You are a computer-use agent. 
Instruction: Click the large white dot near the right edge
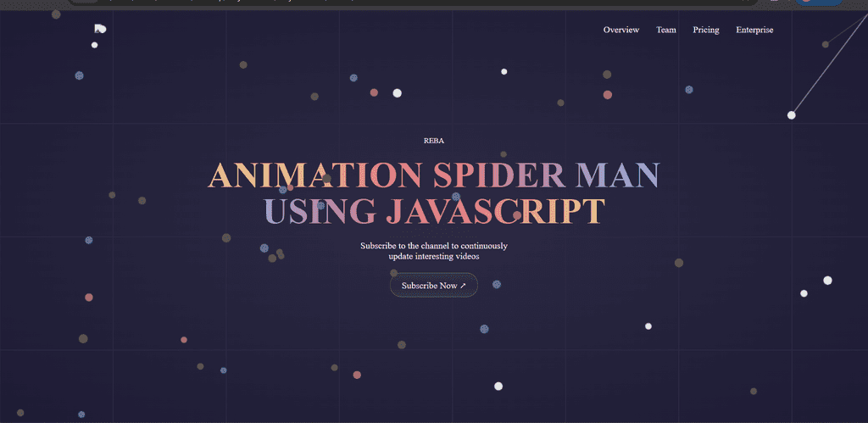(827, 280)
